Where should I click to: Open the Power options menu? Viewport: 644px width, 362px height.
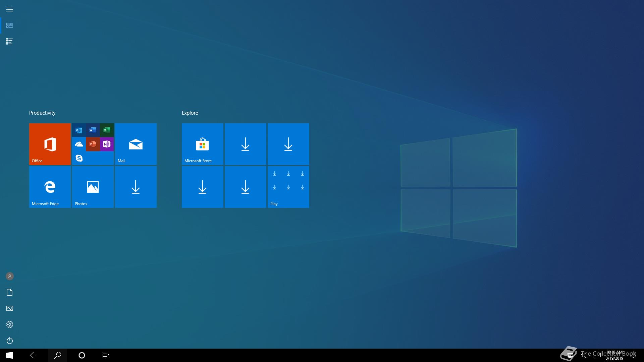(x=10, y=341)
